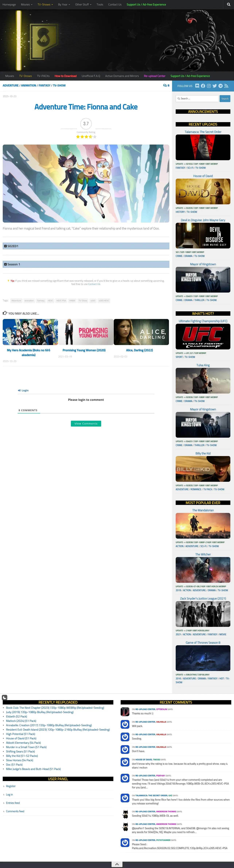
Task: Open the Other Stuff dropdown menu
Action: tap(83, 4)
